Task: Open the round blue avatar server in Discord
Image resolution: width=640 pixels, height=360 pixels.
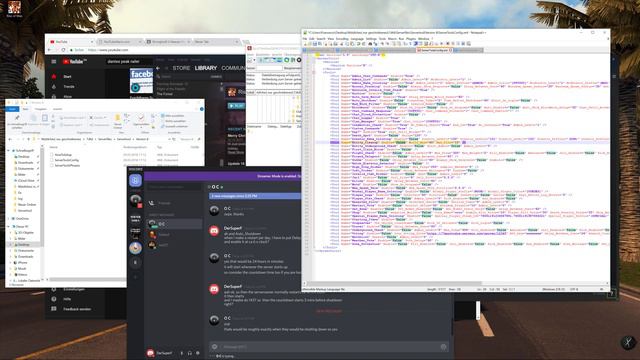Action: (x=136, y=248)
